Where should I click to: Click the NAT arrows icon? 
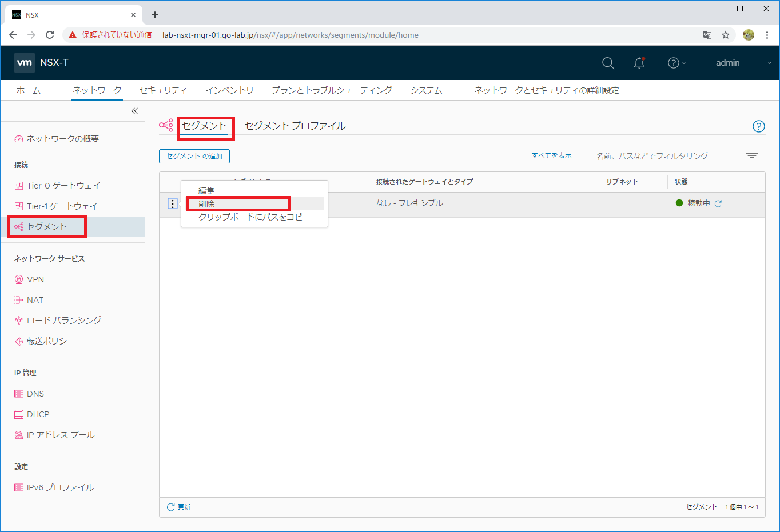(19, 300)
